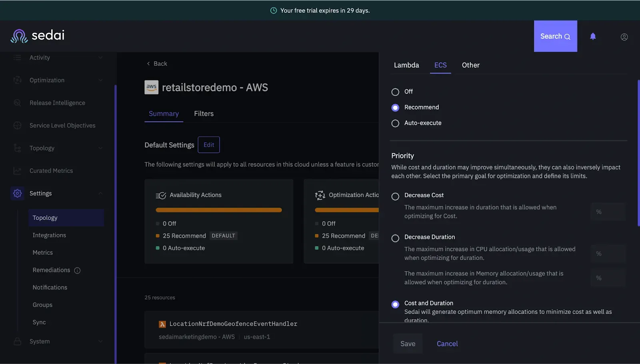The height and width of the screenshot is (364, 640).
Task: Click the Search button
Action: (556, 36)
